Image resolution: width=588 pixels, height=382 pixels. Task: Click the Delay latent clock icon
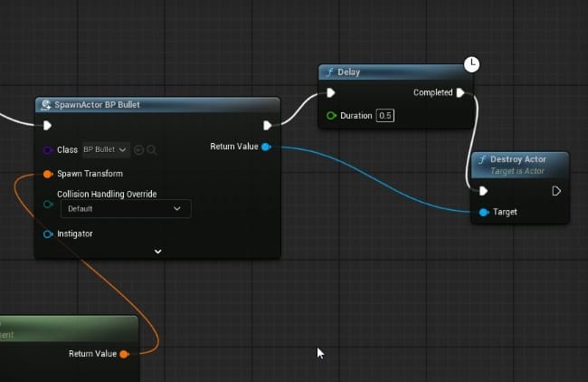pos(471,64)
